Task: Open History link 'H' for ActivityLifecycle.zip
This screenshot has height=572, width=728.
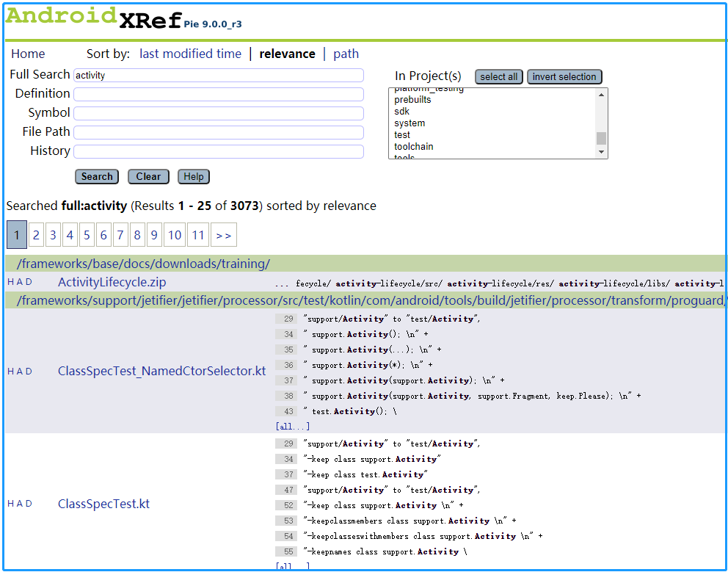Action: coord(10,282)
